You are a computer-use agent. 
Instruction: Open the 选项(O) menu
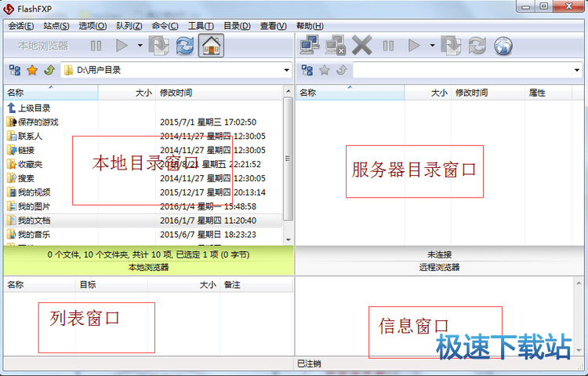point(93,26)
